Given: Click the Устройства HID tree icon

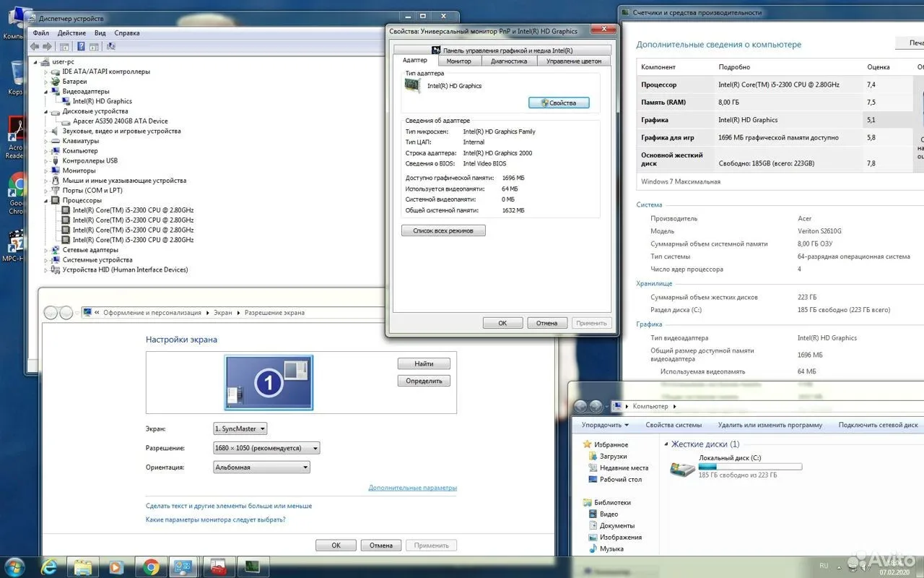Looking at the screenshot, I should click(56, 269).
